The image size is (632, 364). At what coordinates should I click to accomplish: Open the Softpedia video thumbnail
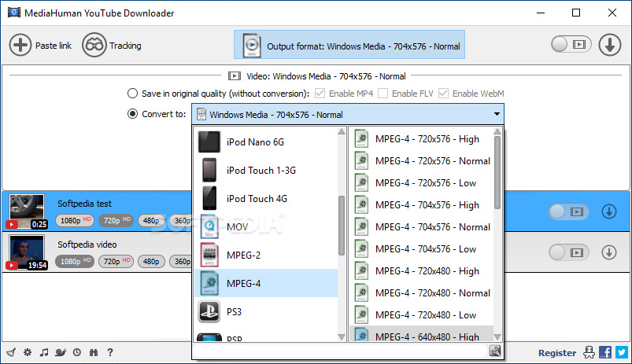coord(27,252)
